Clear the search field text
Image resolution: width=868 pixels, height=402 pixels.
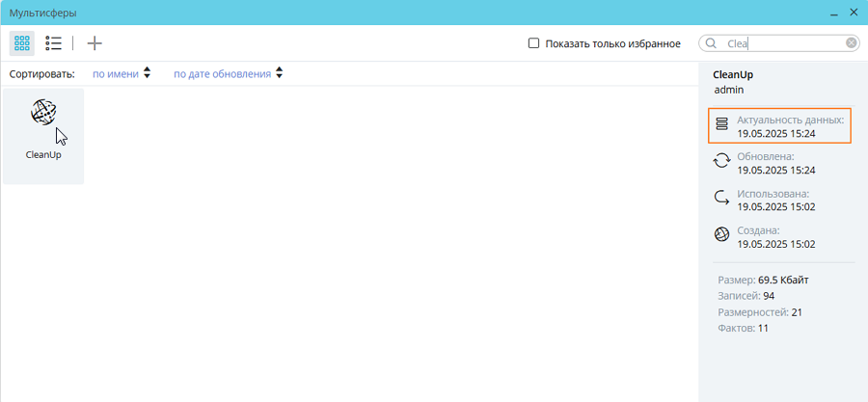pos(852,43)
